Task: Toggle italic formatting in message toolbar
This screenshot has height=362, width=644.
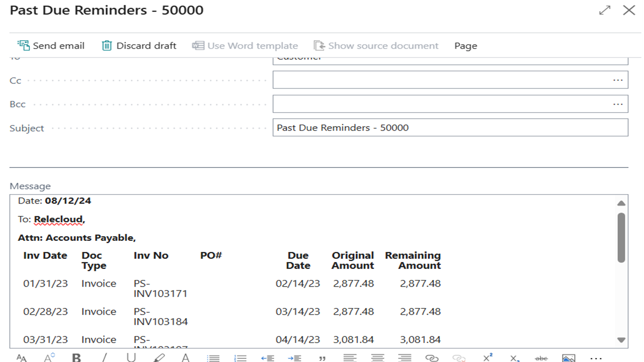Action: (x=104, y=357)
